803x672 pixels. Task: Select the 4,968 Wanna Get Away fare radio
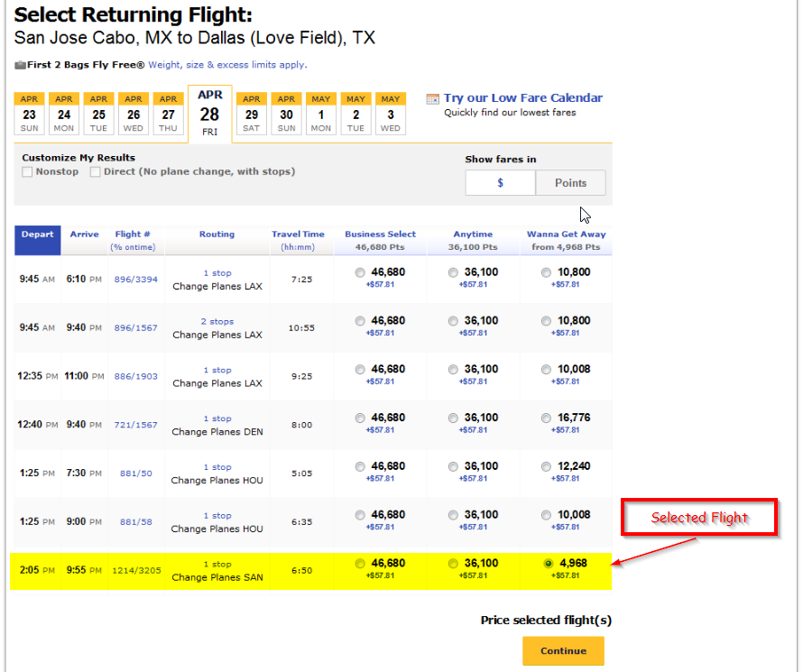tap(549, 564)
